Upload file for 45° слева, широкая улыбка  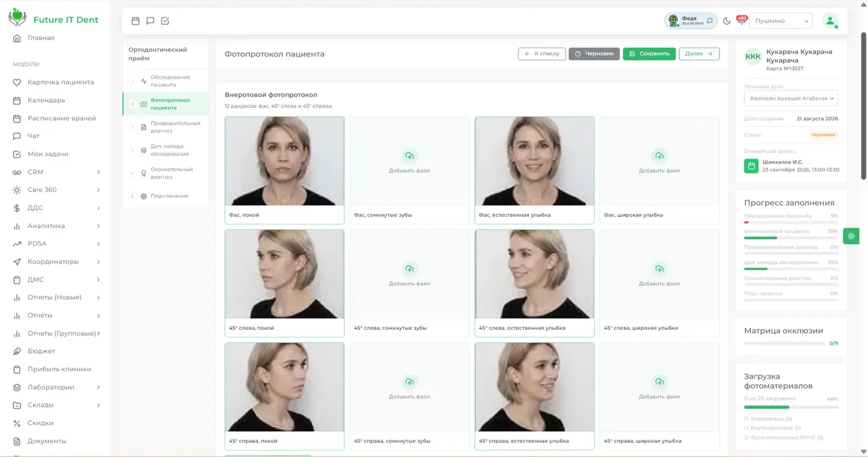659,275
